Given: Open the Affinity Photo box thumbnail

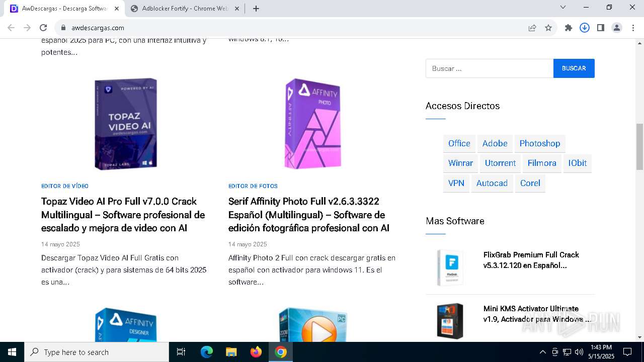Looking at the screenshot, I should coord(313,124).
